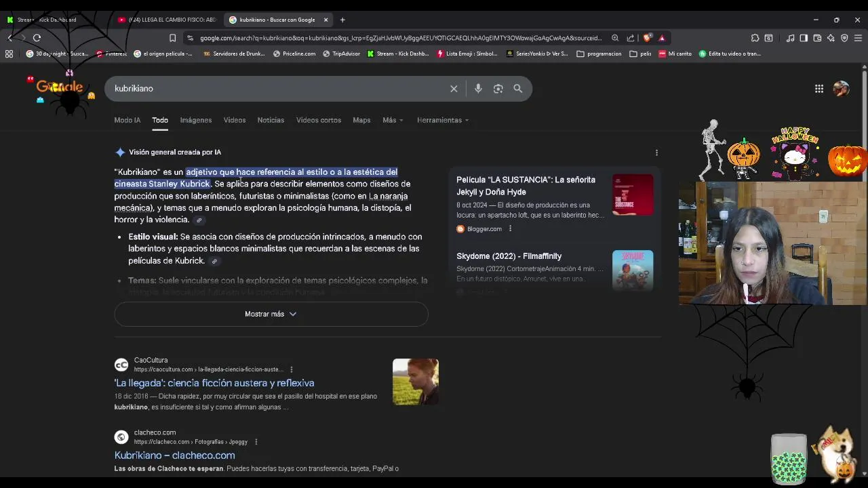
Task: Open TripAdvisor bookmark
Action: 342,54
